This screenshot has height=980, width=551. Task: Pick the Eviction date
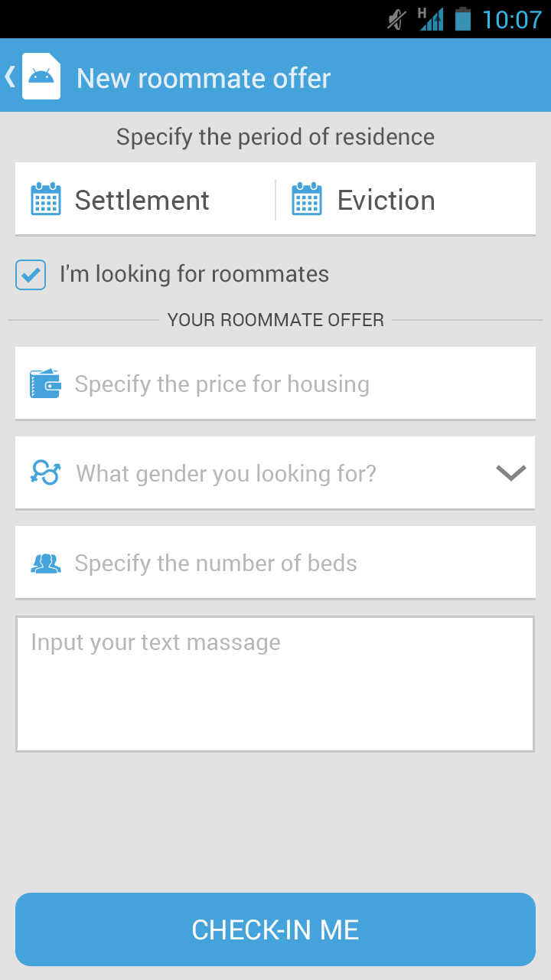[x=386, y=201]
